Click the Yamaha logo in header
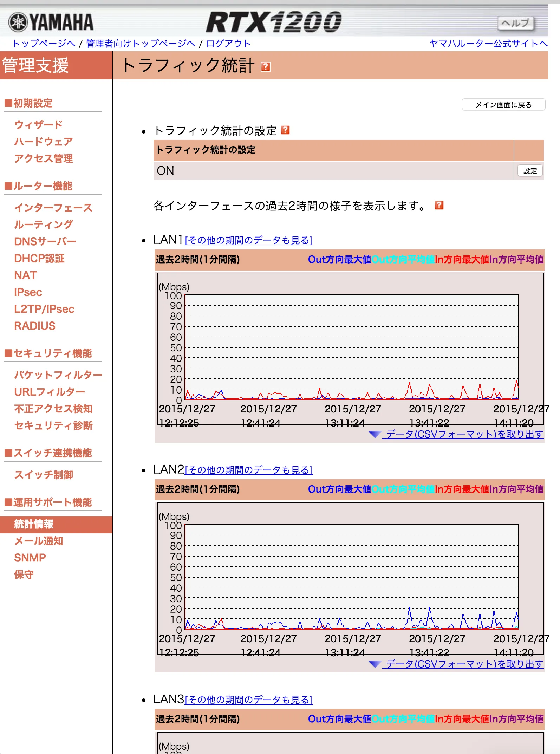 click(x=51, y=22)
